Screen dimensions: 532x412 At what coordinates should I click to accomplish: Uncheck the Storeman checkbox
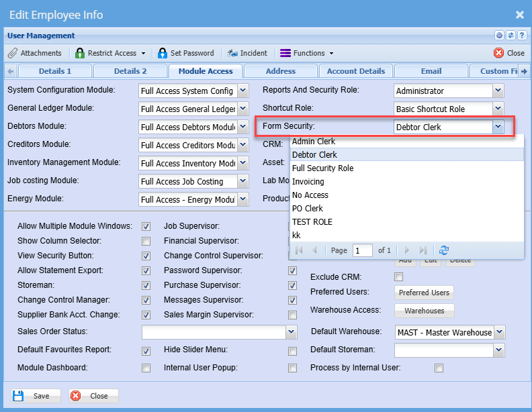(146, 285)
